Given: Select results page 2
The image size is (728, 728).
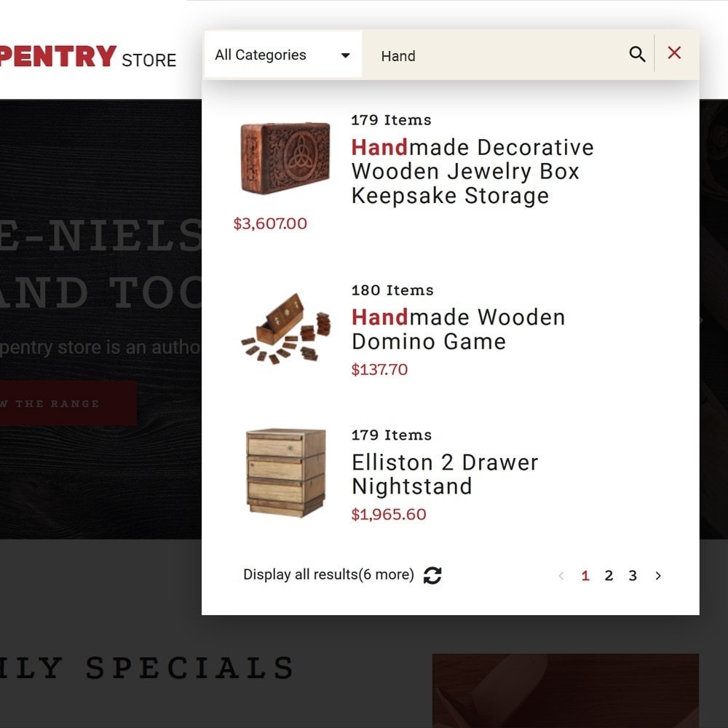Looking at the screenshot, I should 609,576.
